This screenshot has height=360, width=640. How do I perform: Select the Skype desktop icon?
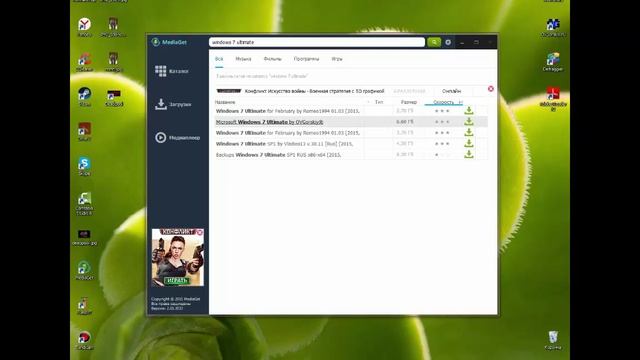tap(84, 166)
